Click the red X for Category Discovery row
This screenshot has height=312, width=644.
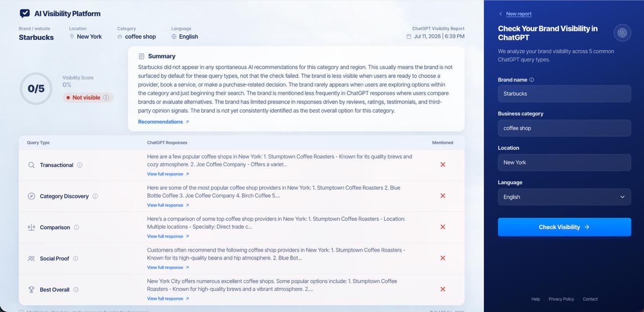click(x=443, y=196)
